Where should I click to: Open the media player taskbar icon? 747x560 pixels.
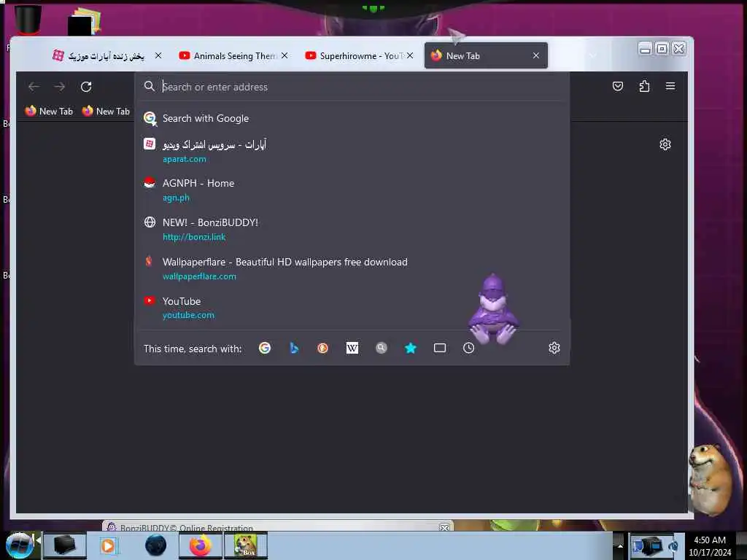108,545
